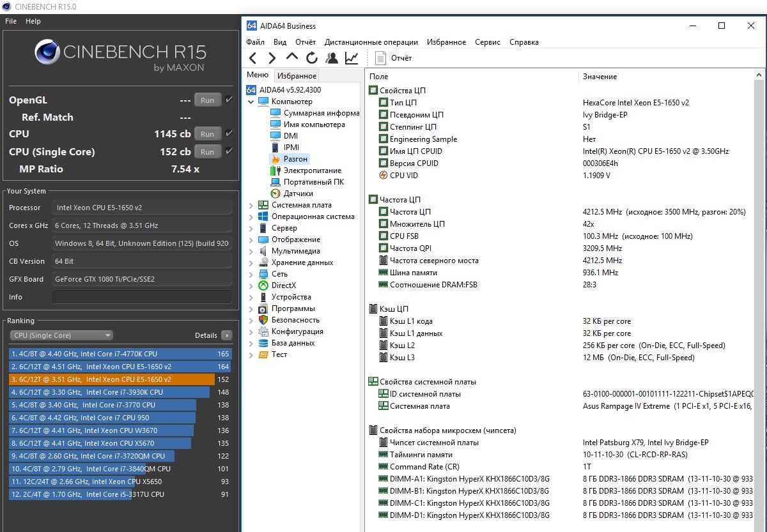Run the OpenGL test in Cinebench

[x=207, y=100]
